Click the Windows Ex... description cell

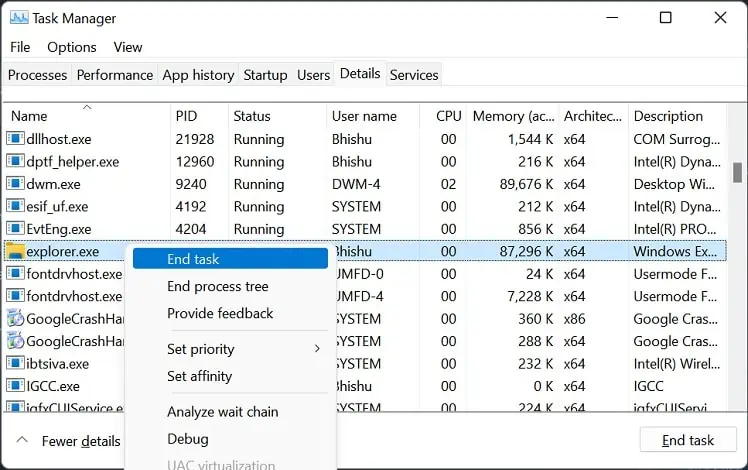675,251
